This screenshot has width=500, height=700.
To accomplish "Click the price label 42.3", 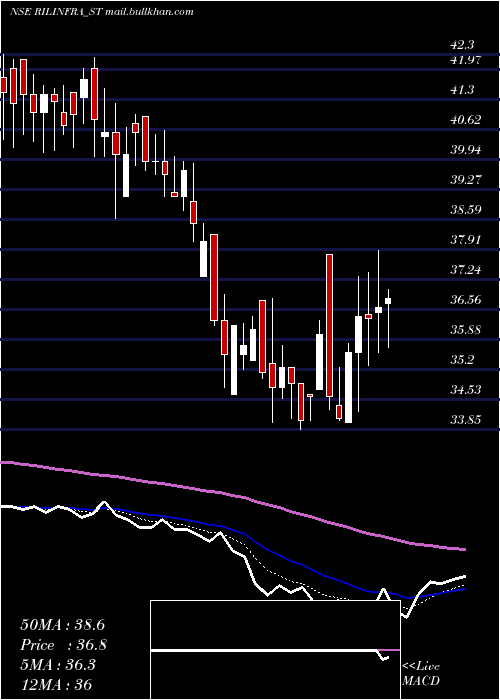I will (x=462, y=45).
